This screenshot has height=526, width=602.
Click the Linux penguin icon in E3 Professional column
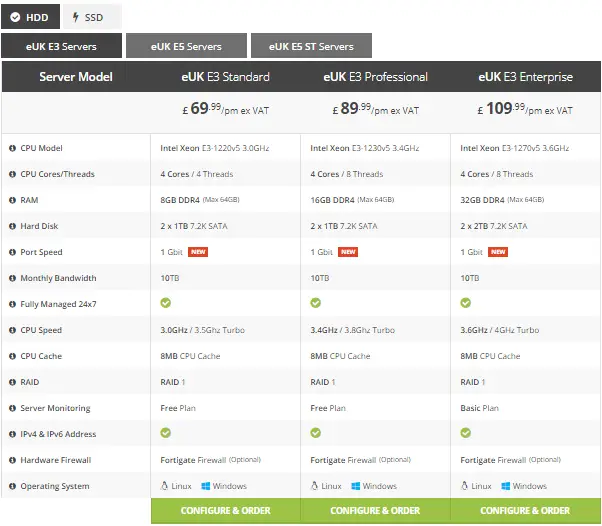click(314, 486)
